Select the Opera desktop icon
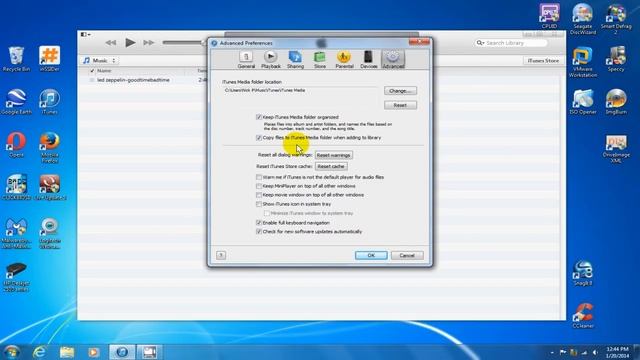Image resolution: width=640 pixels, height=360 pixels. pyautogui.click(x=16, y=144)
